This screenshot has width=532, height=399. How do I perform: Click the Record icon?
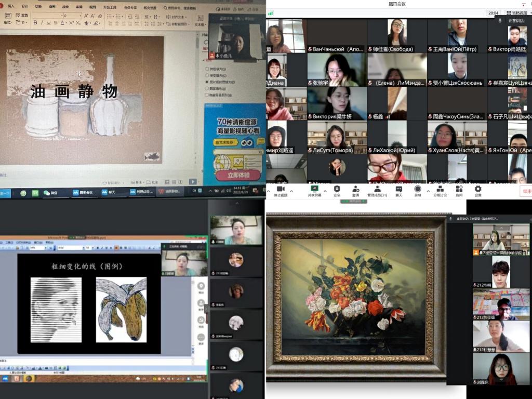pyautogui.click(x=418, y=189)
